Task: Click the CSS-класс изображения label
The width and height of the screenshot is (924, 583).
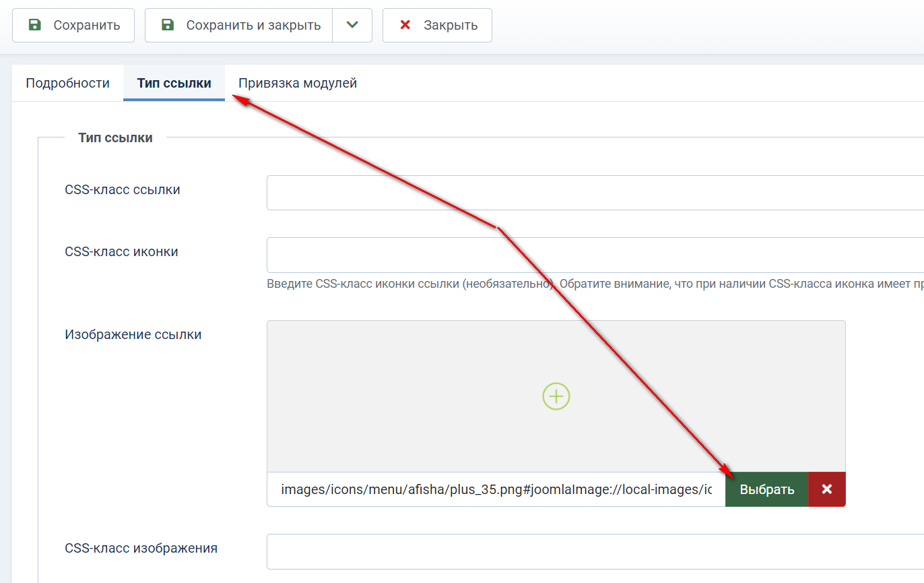Action: 141,548
